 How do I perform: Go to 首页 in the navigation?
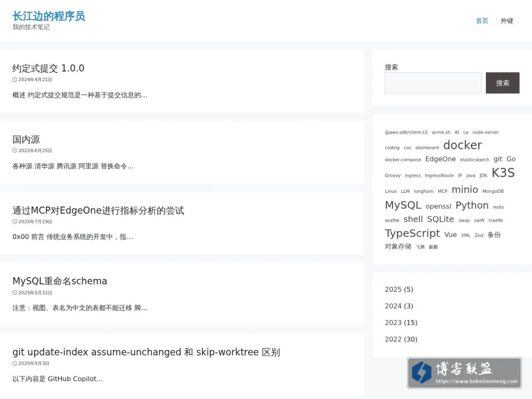482,21
